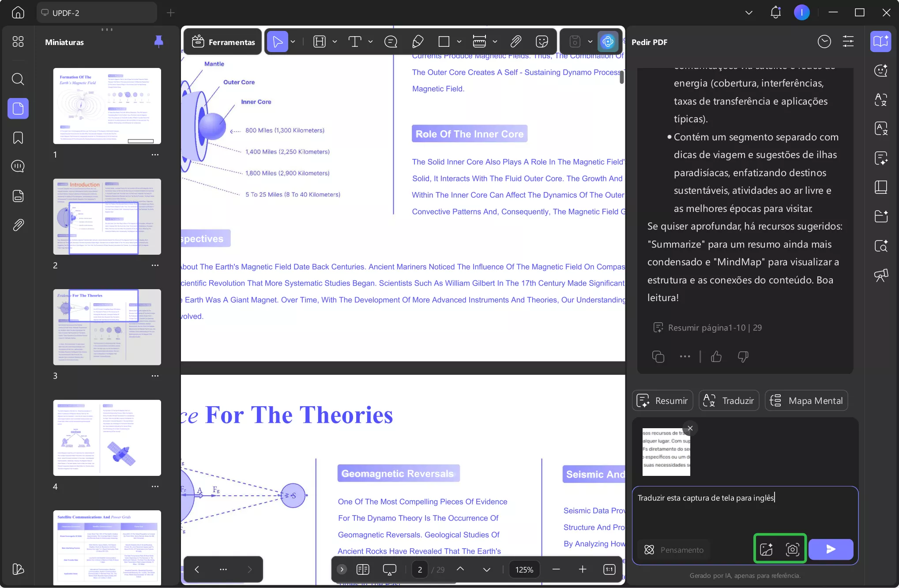The image size is (899, 588).
Task: Click the Traduzir button
Action: [x=729, y=400]
